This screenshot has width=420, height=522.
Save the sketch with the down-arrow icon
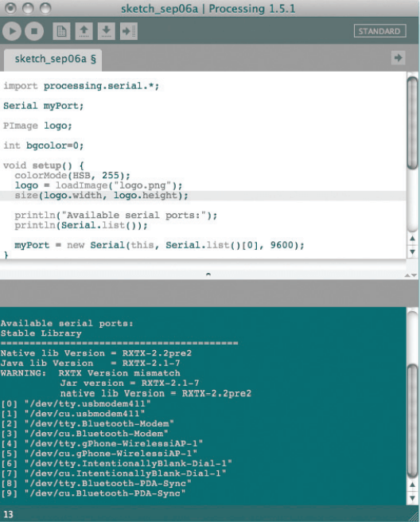click(106, 31)
